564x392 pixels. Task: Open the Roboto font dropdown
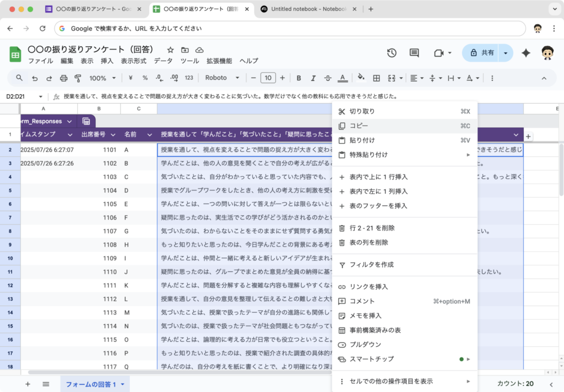point(222,78)
